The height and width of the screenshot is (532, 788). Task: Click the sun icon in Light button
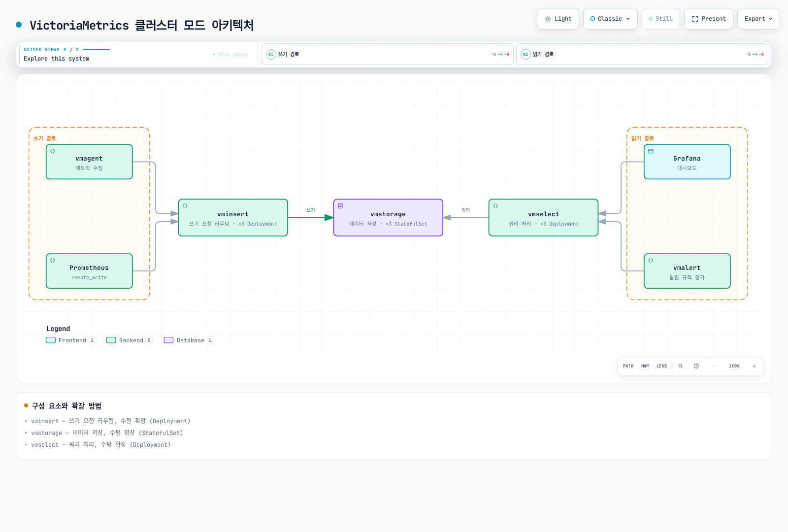[548, 19]
